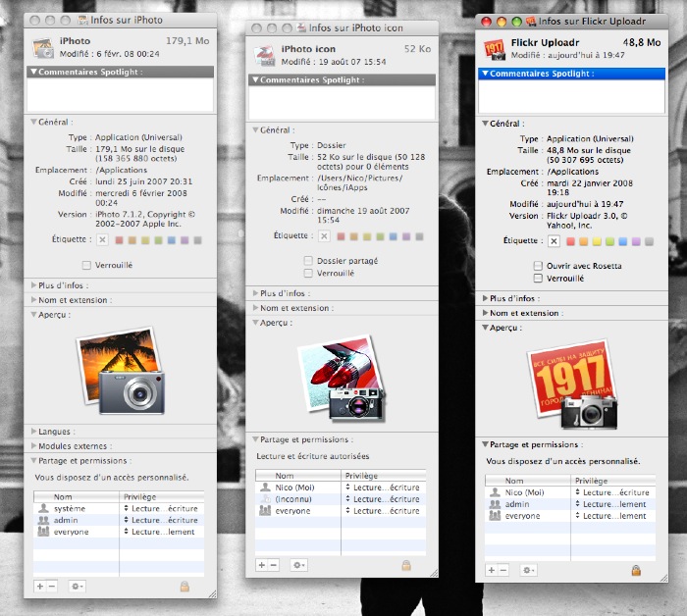Select the admin group icon in iPhoto permissions
The image size is (687, 616).
[x=43, y=520]
